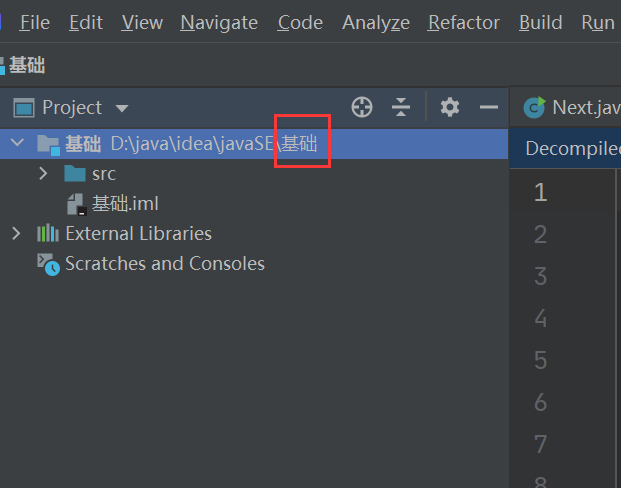Click the External Libraries bar-chart icon
This screenshot has height=488, width=621.
48,233
